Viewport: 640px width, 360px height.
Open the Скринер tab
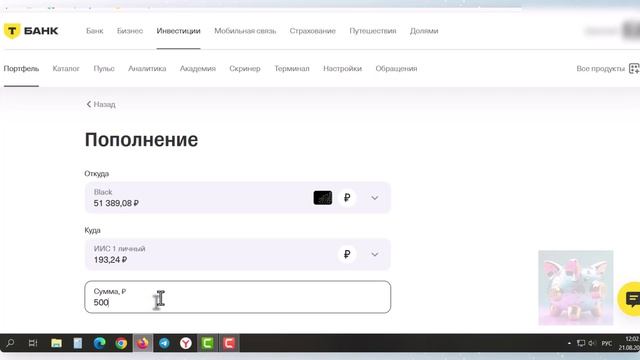pos(245,69)
